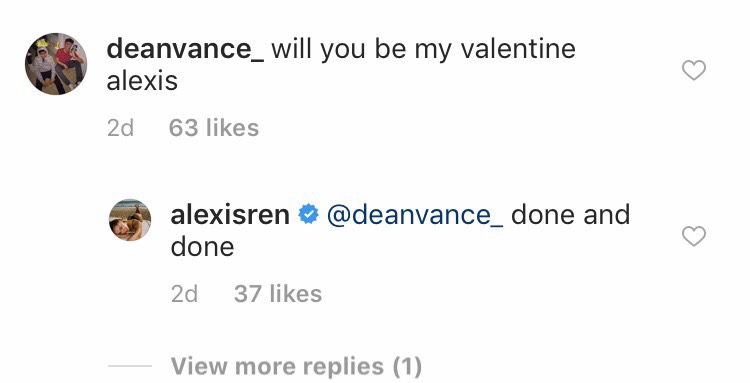Viewport: 750px width, 383px height.
Task: Open alexisren's beach profile picture
Action: click(130, 220)
